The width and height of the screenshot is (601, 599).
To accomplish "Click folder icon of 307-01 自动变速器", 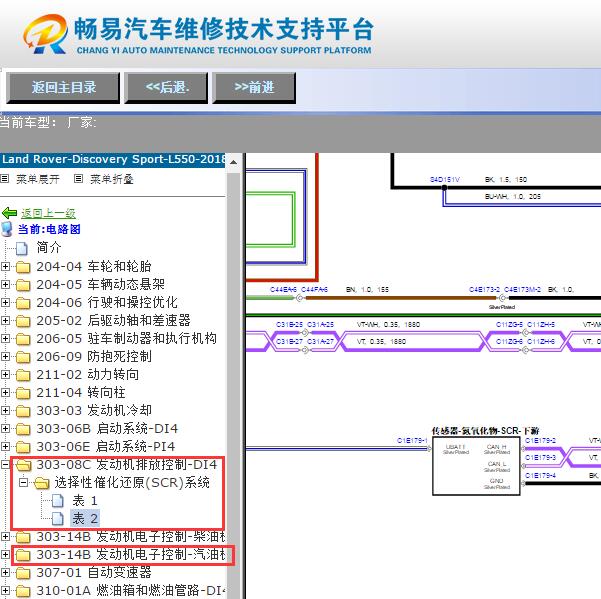I will (x=23, y=573).
